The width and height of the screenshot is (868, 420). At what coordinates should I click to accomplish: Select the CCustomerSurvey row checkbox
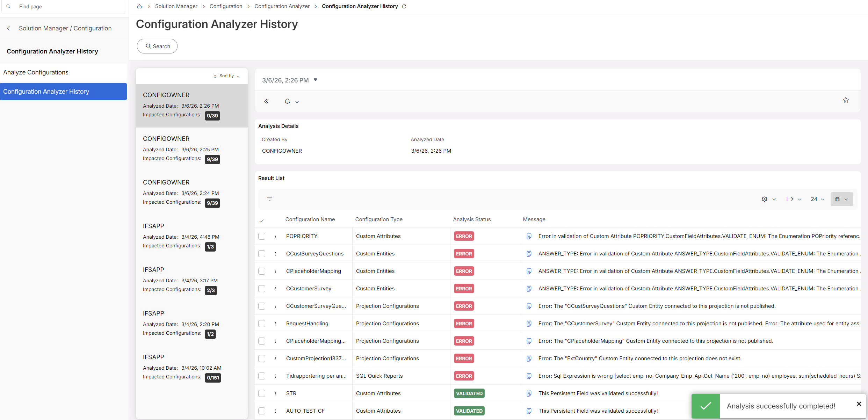(x=262, y=289)
